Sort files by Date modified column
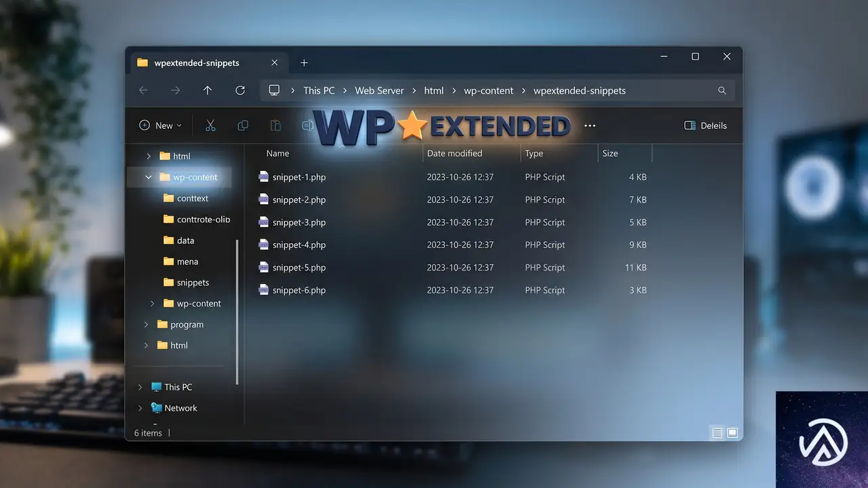This screenshot has width=868, height=488. tap(454, 153)
